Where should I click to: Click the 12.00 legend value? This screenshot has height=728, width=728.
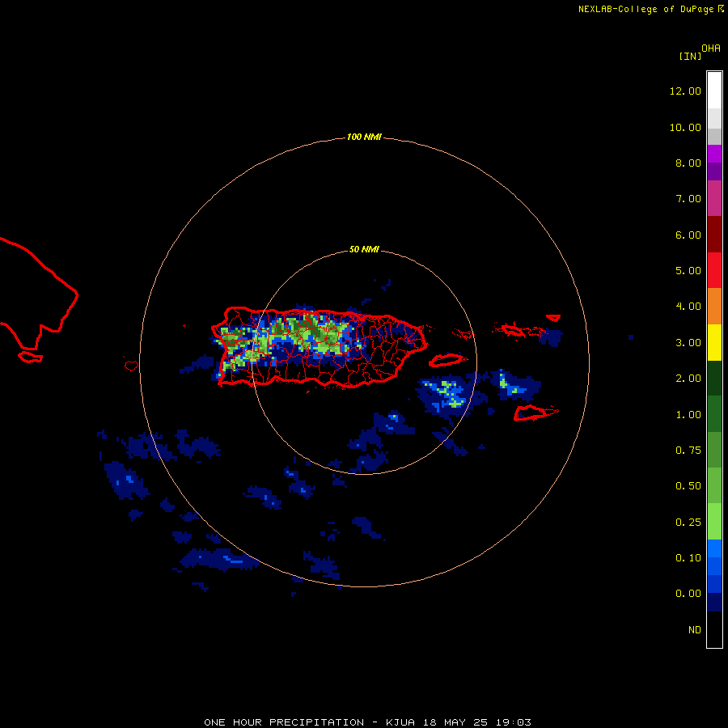tap(685, 91)
